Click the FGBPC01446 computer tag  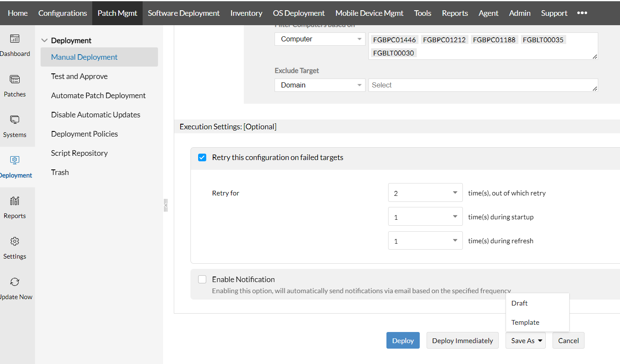[x=394, y=40]
